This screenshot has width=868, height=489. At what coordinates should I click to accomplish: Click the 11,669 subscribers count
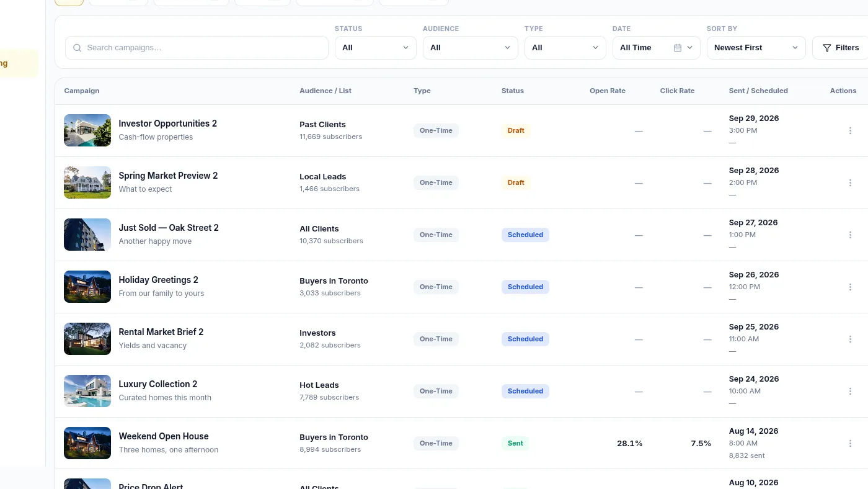pyautogui.click(x=330, y=137)
